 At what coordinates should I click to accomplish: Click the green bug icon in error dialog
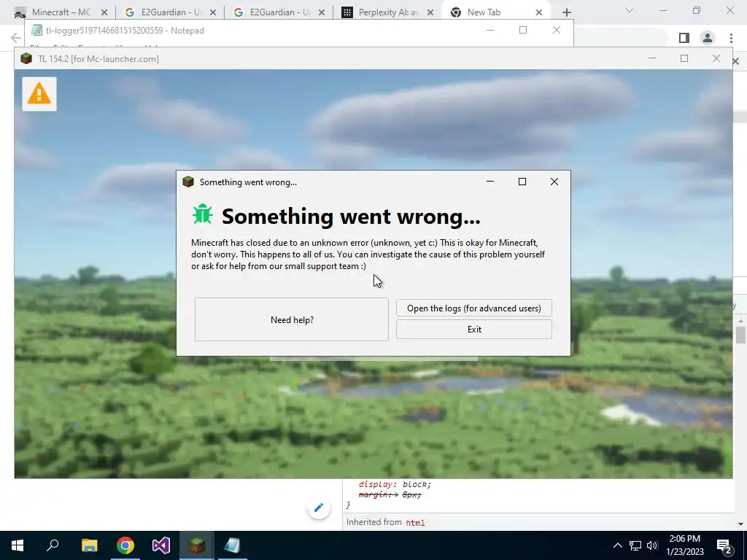pyautogui.click(x=203, y=214)
